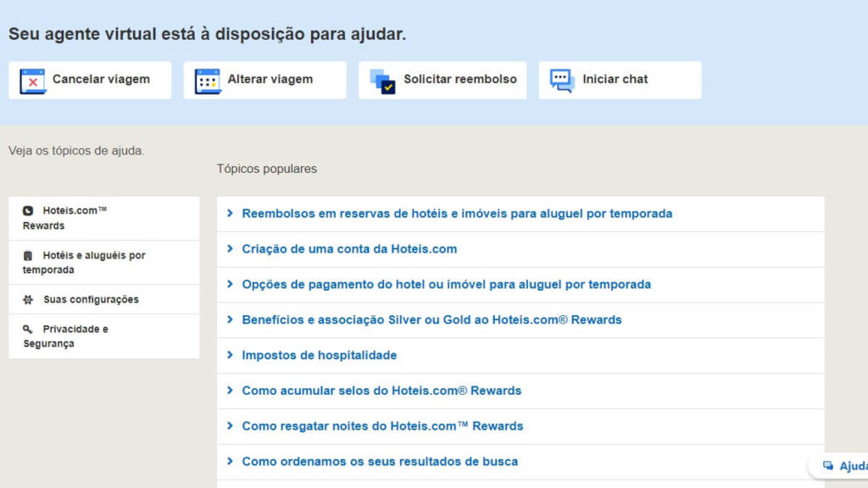Open Privacidade e Segurança help category

pos(104,336)
